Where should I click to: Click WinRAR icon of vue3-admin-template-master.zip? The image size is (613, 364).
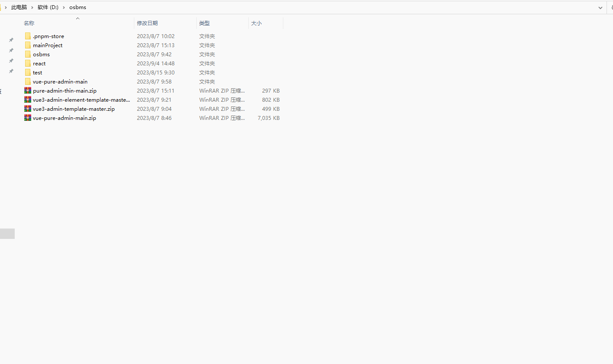(x=28, y=109)
